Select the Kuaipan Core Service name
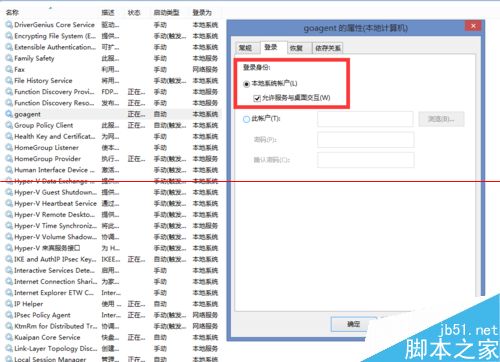This screenshot has height=362, width=500. coord(47,337)
